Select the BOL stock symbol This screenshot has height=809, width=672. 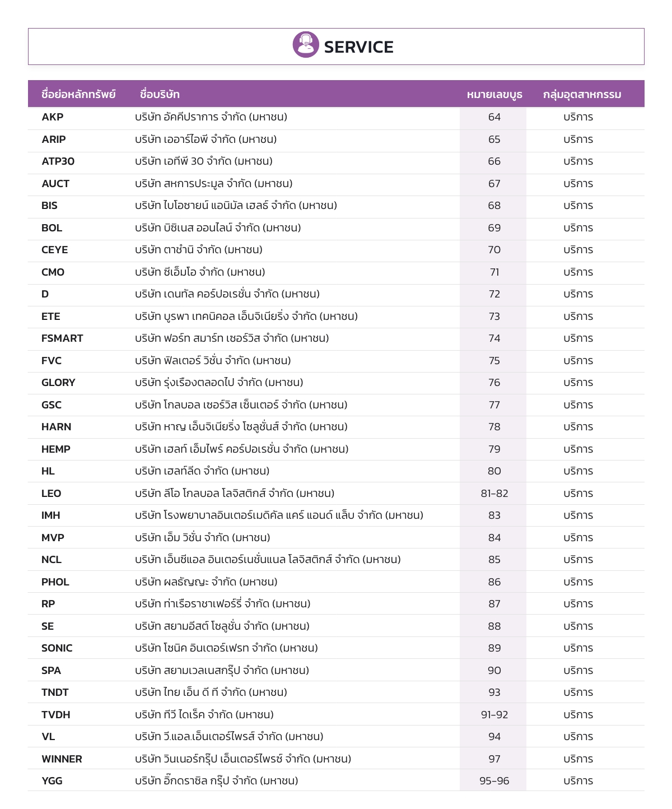52,228
